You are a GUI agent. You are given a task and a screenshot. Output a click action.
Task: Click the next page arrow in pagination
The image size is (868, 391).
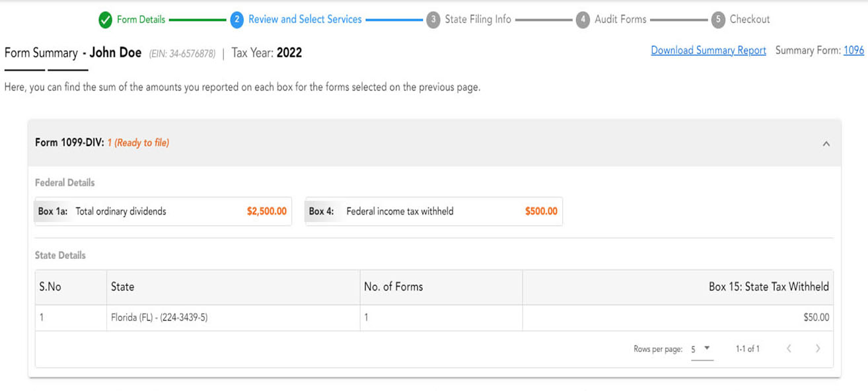point(818,348)
